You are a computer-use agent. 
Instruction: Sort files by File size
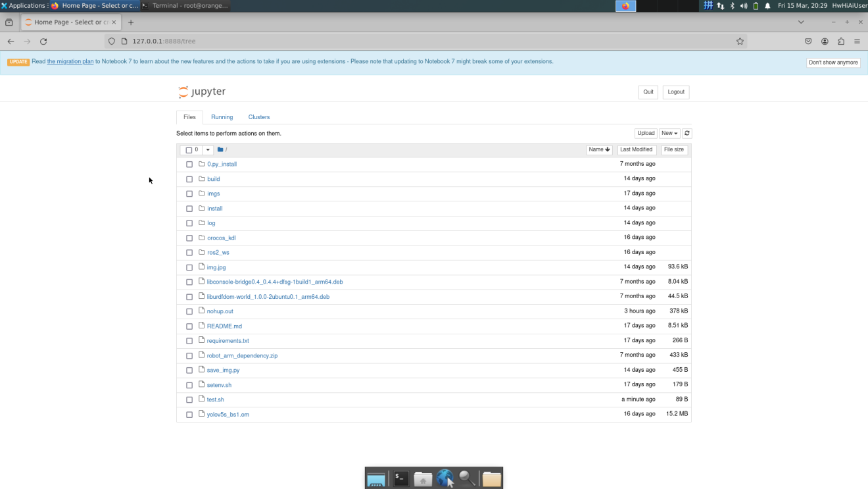pos(674,150)
